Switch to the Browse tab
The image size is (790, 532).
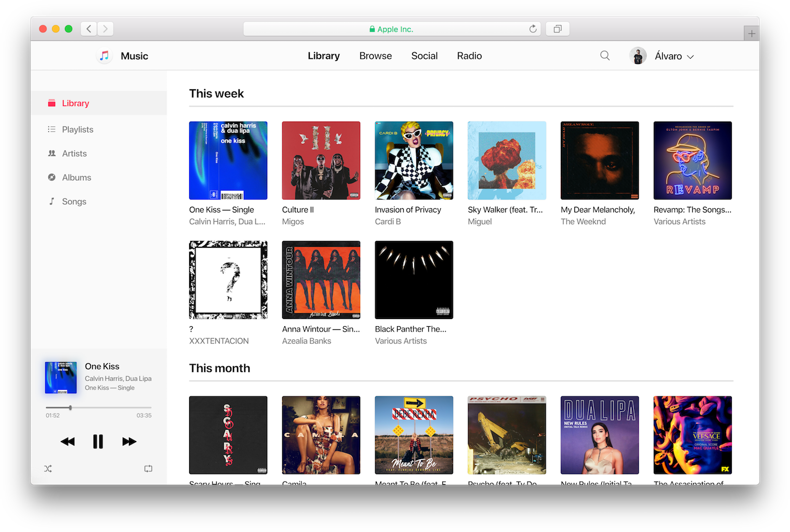click(376, 56)
